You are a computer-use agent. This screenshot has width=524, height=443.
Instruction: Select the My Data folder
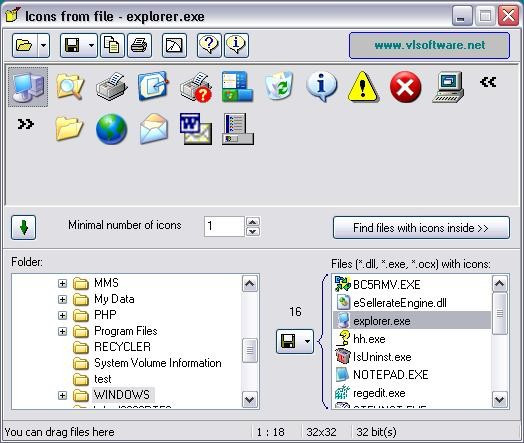tap(114, 299)
